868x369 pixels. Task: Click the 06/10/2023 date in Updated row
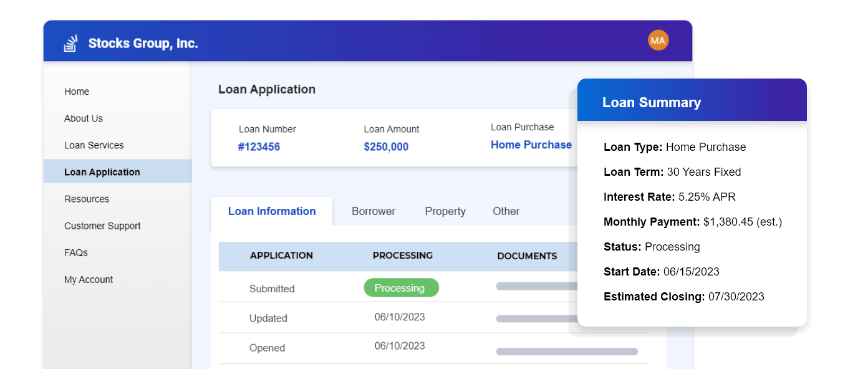coord(400,317)
